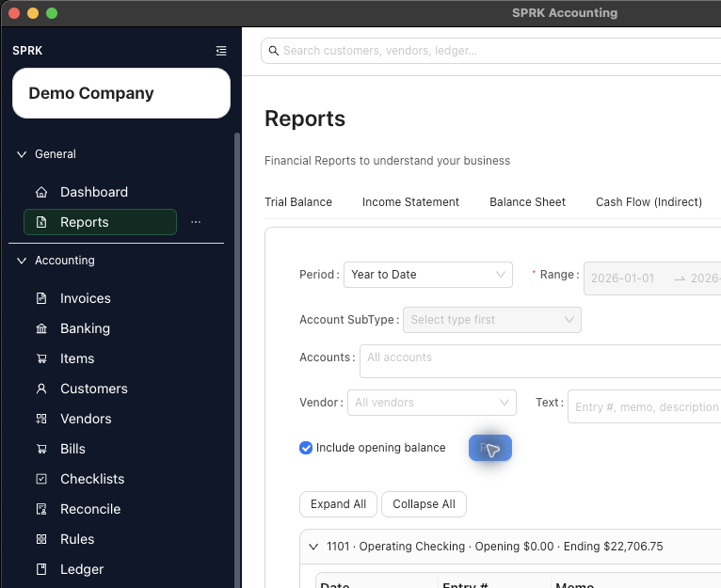The height and width of the screenshot is (588, 721).
Task: Navigate to Customers
Action: click(x=94, y=389)
